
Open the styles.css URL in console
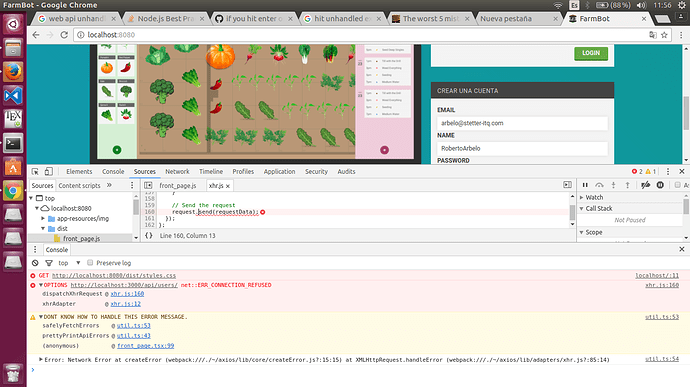tap(114, 276)
